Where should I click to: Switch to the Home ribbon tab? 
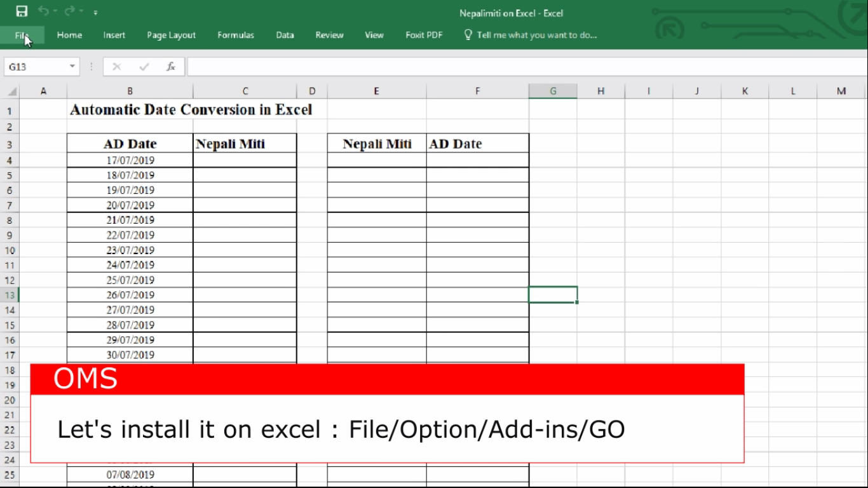click(69, 36)
